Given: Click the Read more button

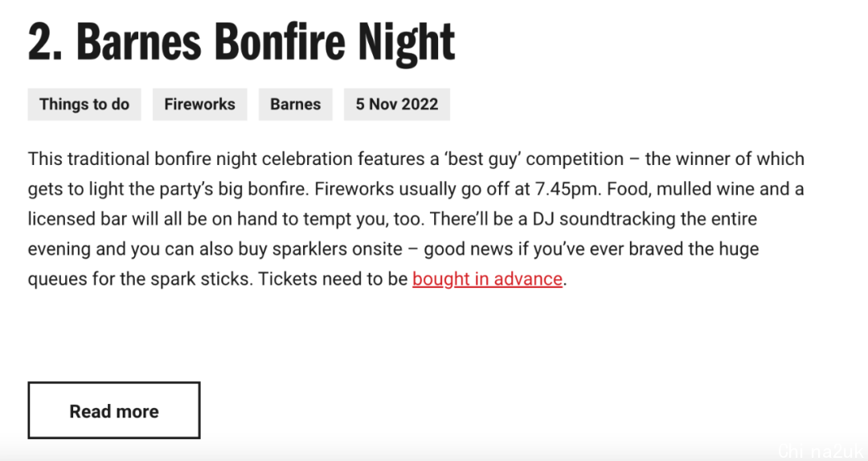Looking at the screenshot, I should [x=114, y=410].
